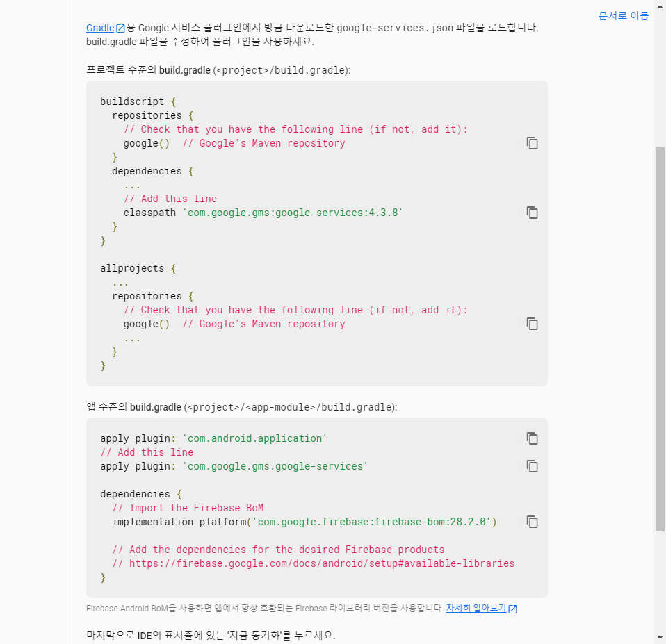Click the page vertical scrollbar thumb
Screen dimensions: 666x644
(x=660, y=339)
